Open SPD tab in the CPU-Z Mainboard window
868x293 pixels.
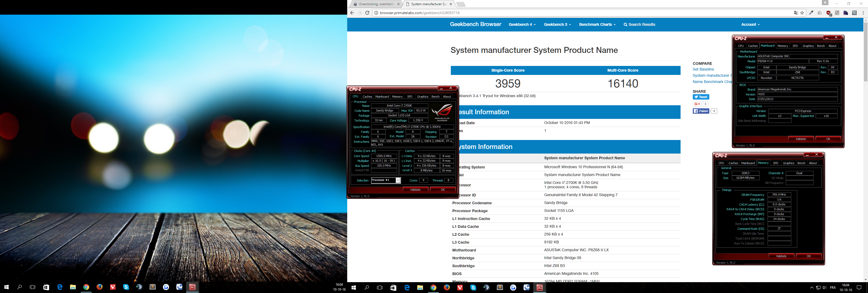coord(795,46)
